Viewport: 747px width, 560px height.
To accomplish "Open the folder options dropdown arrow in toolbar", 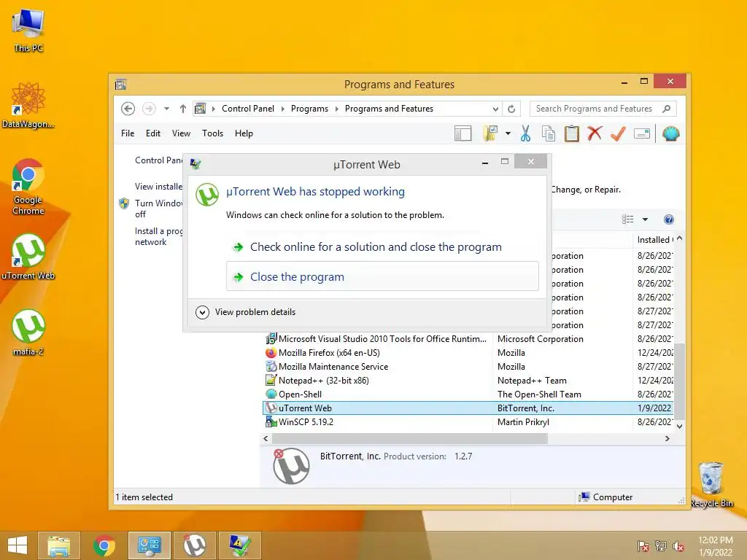I will 508,134.
